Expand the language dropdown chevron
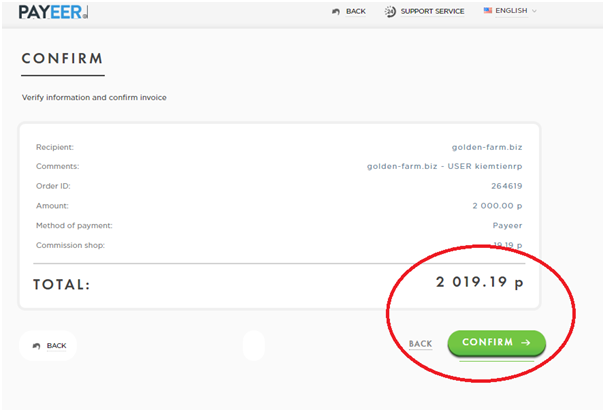Screen dimensions: 605x412 tap(534, 11)
